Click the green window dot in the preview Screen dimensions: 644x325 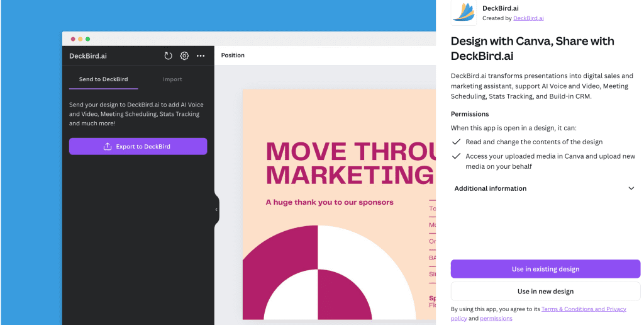point(88,39)
